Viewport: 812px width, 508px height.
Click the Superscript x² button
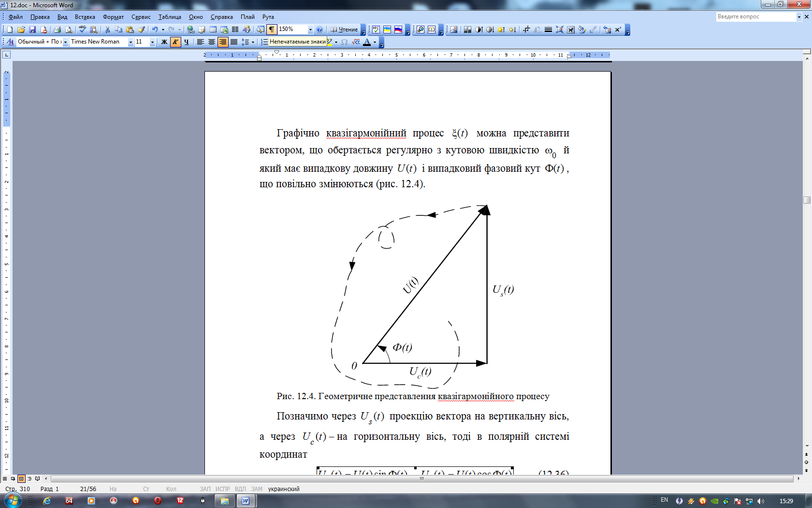pyautogui.click(x=618, y=30)
